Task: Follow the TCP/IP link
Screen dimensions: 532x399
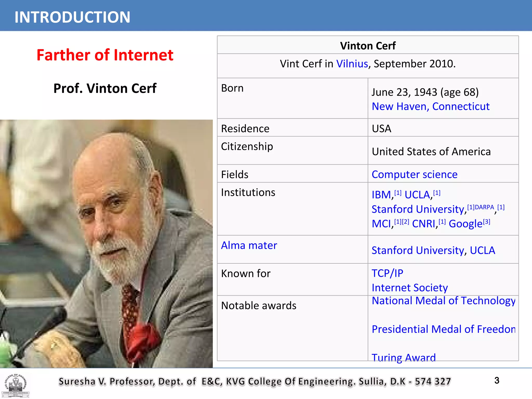Action: [387, 273]
